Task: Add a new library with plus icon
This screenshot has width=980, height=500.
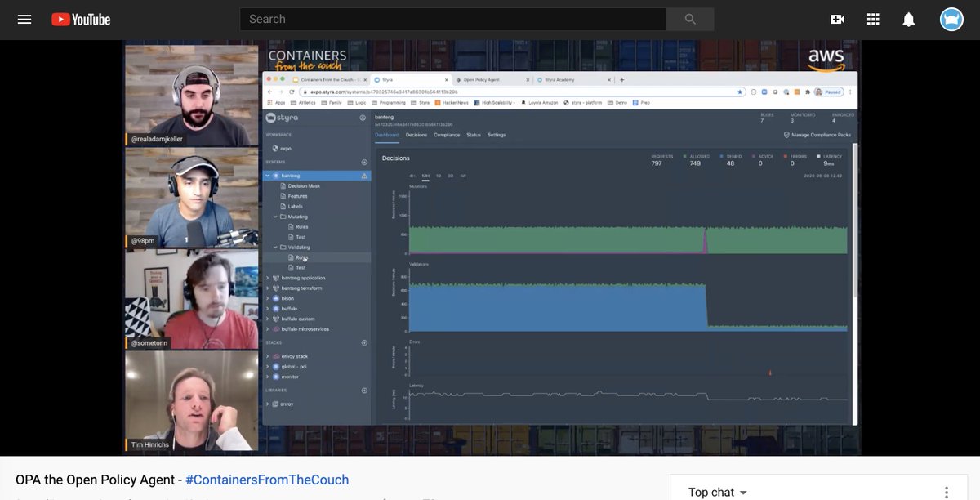Action: [x=364, y=391]
